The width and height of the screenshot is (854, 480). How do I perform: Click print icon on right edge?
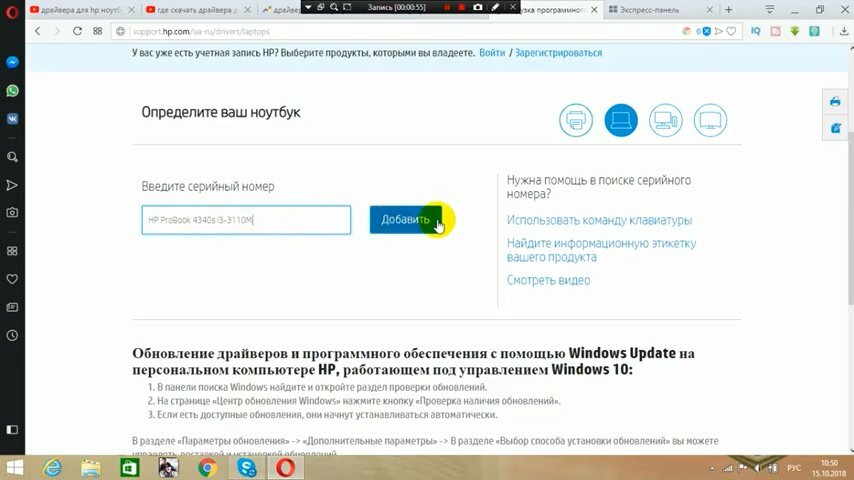coord(835,102)
